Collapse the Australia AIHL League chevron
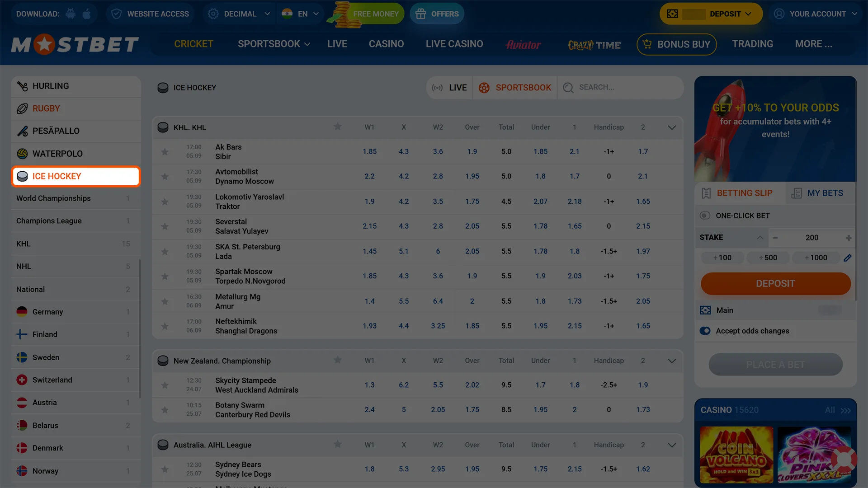This screenshot has width=868, height=488. (672, 445)
